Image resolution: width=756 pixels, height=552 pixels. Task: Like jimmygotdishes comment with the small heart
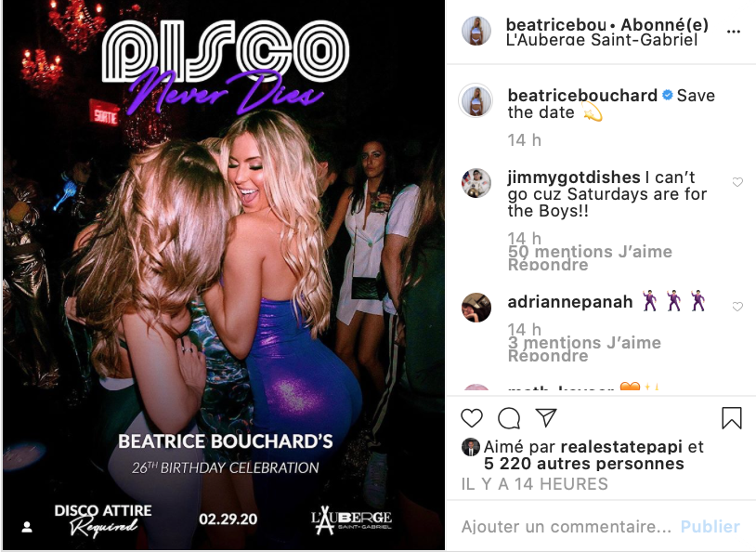point(737,182)
